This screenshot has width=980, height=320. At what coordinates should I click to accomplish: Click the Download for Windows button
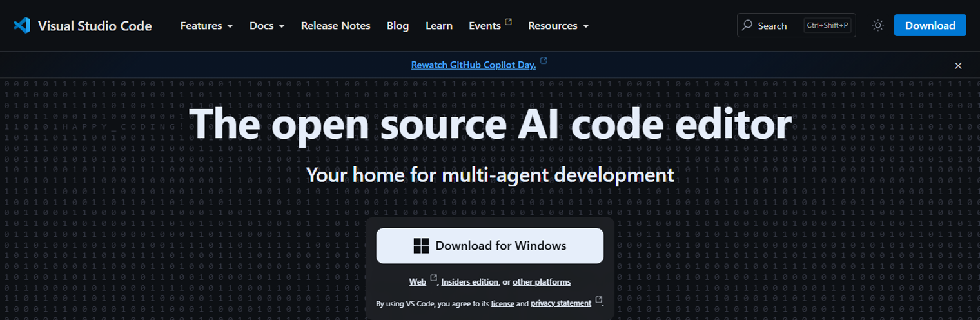(490, 245)
